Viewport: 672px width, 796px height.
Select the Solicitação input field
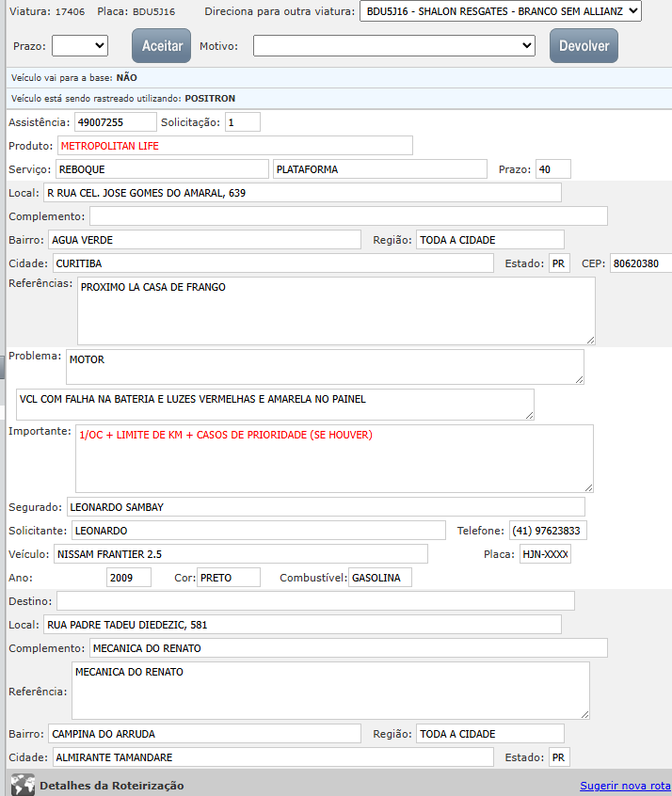point(242,122)
